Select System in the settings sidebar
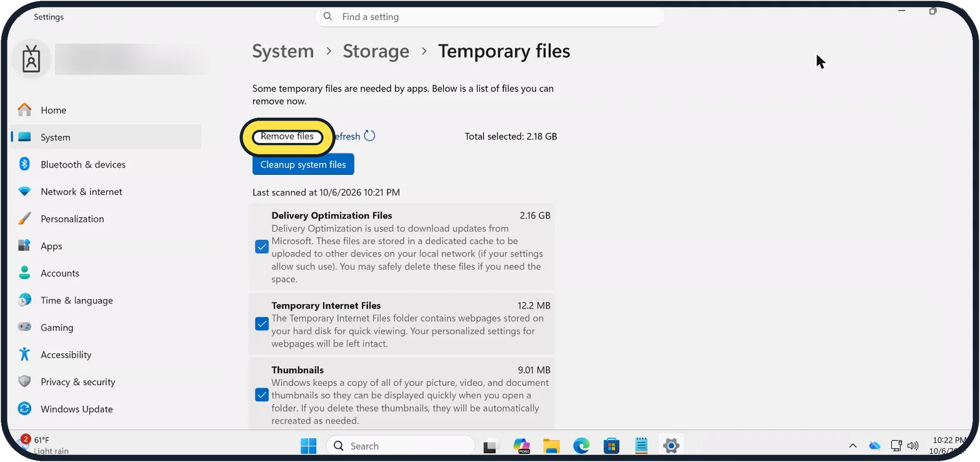Image resolution: width=980 pixels, height=462 pixels. [106, 137]
